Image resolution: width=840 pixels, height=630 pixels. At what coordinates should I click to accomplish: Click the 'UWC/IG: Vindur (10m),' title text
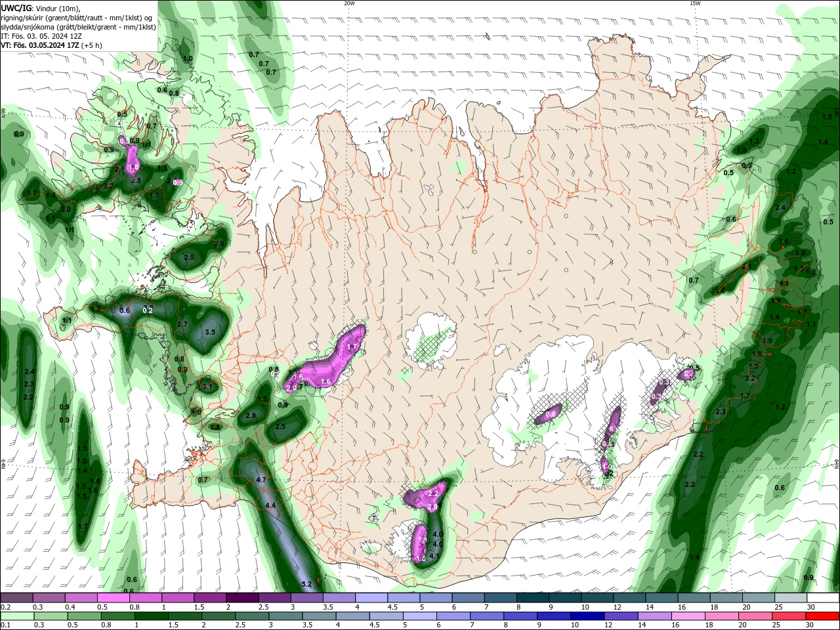point(40,8)
